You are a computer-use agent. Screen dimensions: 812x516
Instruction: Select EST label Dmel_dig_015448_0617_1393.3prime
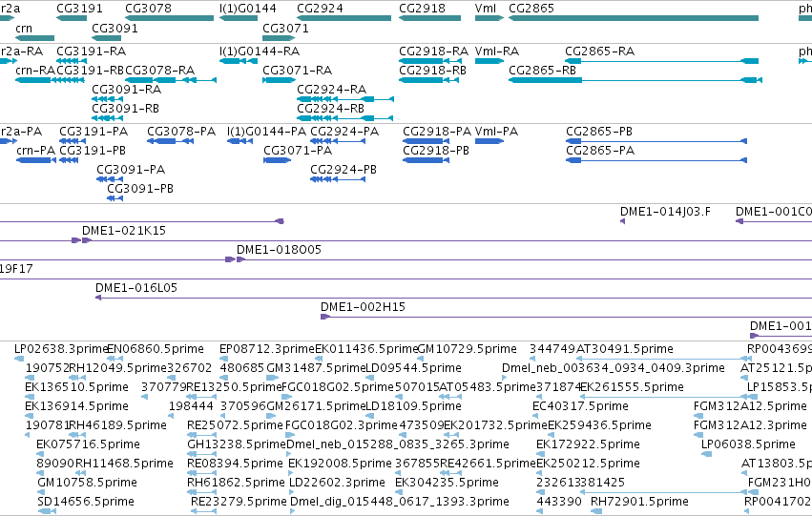[399, 502]
